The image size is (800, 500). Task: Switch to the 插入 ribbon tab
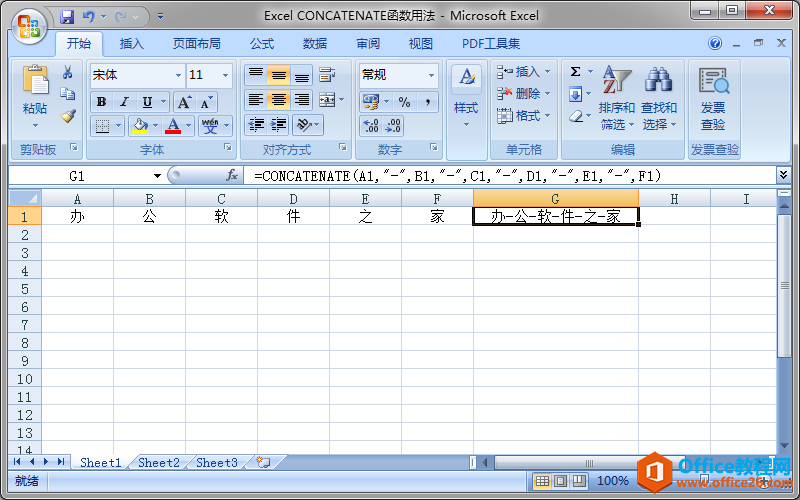point(132,44)
